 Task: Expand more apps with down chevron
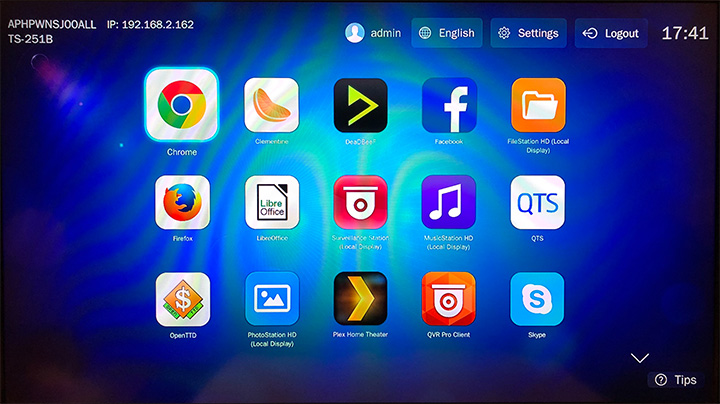point(640,357)
